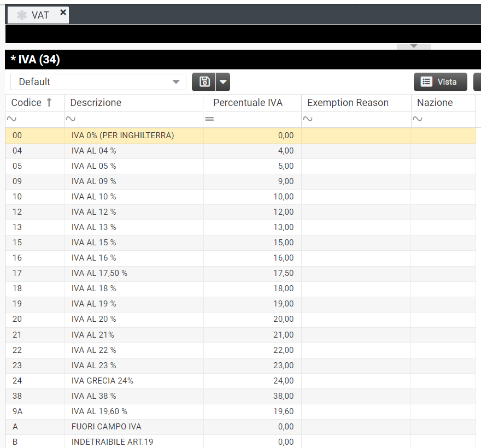The image size is (481, 448).
Task: Sort by Percentuale IVA column header
Action: (248, 103)
